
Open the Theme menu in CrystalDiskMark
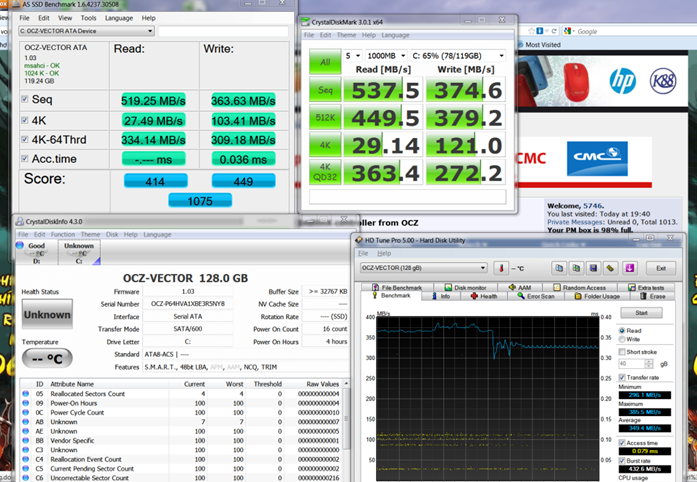(x=346, y=35)
